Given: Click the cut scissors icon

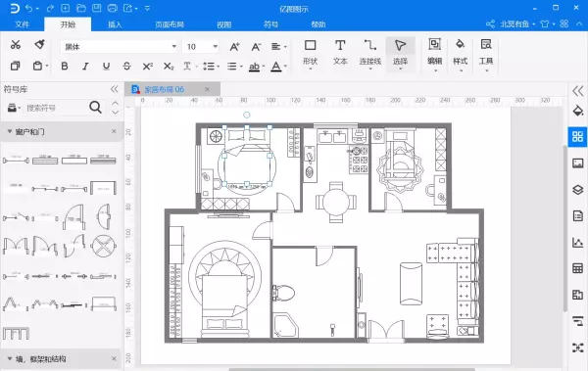Looking at the screenshot, I should 16,45.
